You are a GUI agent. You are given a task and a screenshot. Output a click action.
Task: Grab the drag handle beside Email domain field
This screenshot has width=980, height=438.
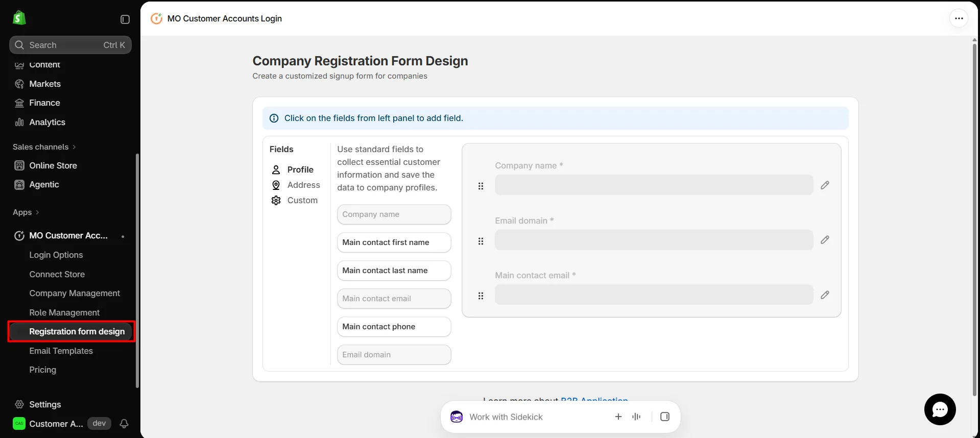click(481, 241)
